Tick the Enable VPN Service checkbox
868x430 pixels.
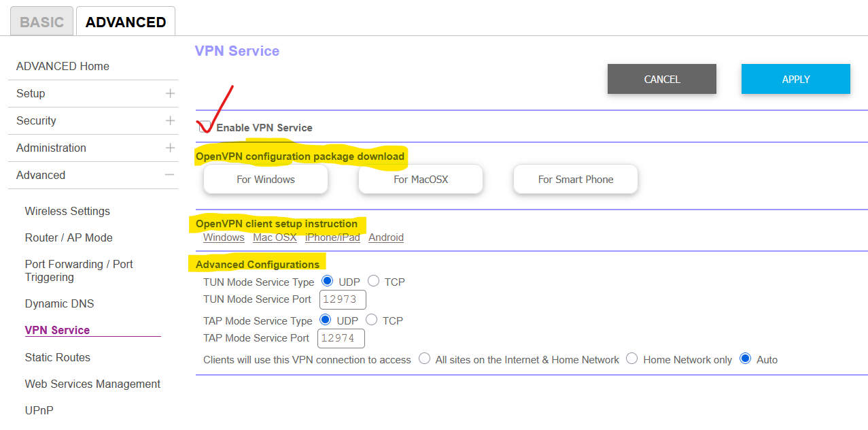coord(204,127)
